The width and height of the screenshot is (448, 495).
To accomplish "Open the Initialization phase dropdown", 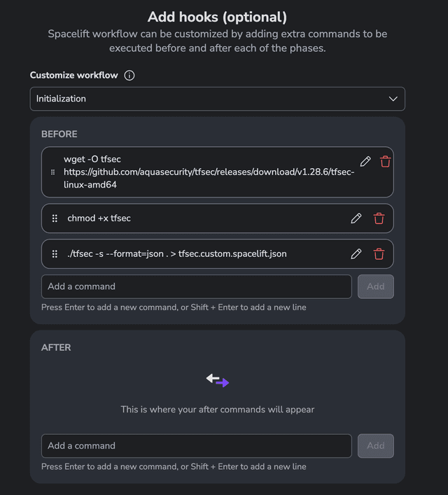I will coord(217,99).
